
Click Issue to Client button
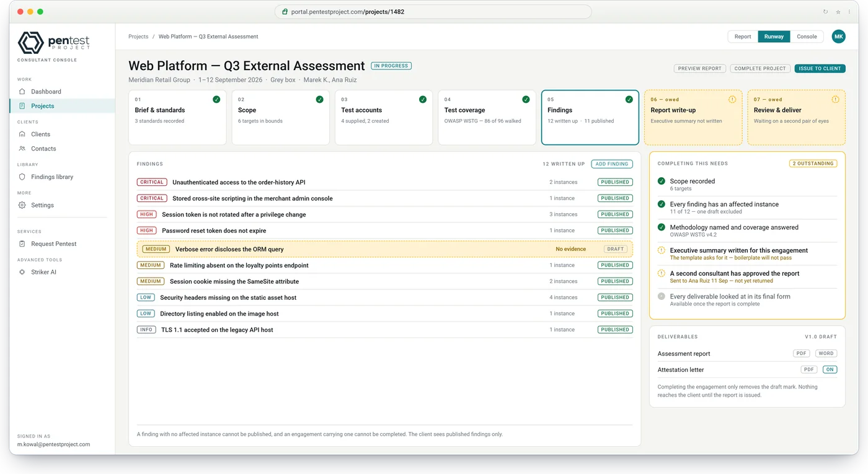click(x=820, y=68)
